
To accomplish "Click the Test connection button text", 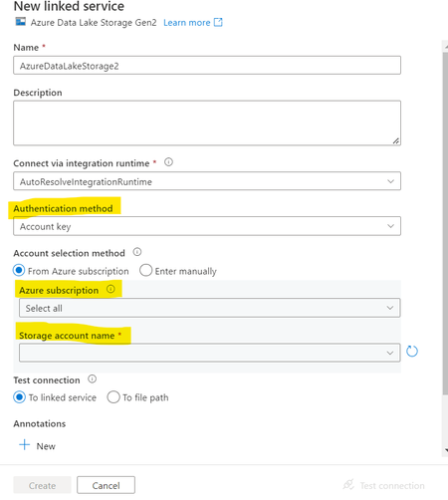I will [392, 486].
